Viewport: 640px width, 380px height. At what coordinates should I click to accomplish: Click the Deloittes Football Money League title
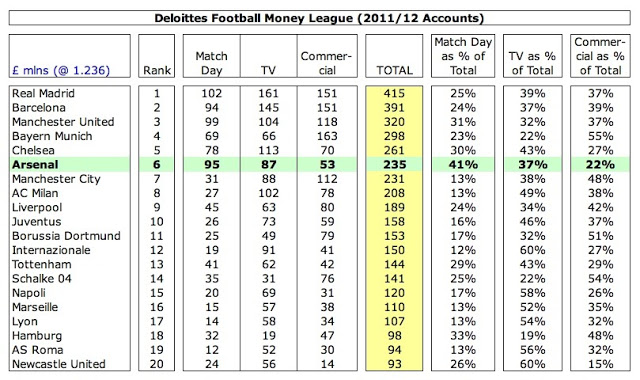point(319,18)
